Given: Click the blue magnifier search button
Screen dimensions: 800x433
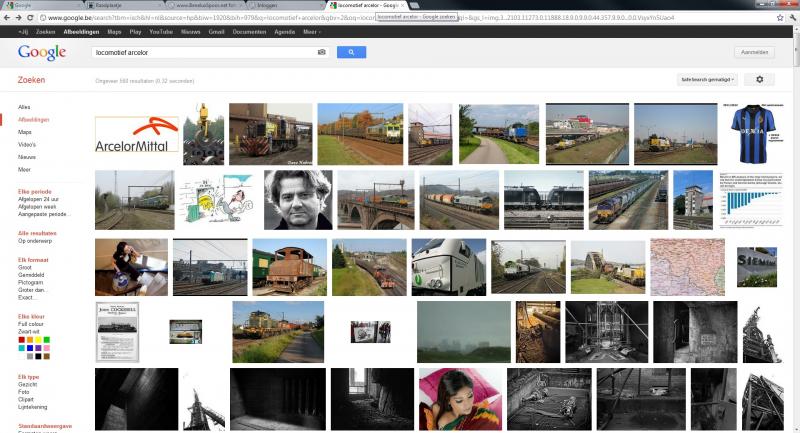Looking at the screenshot, I should point(351,52).
